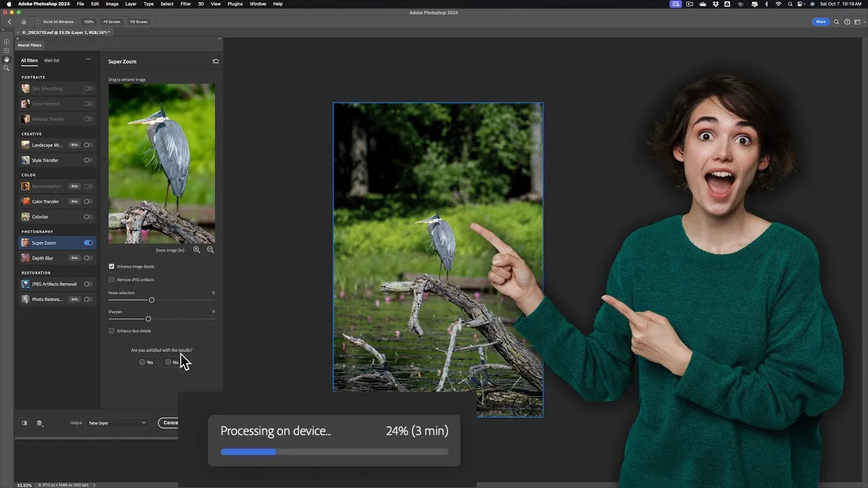Viewport: 868px width, 488px height.
Task: Uncheck Enhance image details
Action: pos(111,266)
